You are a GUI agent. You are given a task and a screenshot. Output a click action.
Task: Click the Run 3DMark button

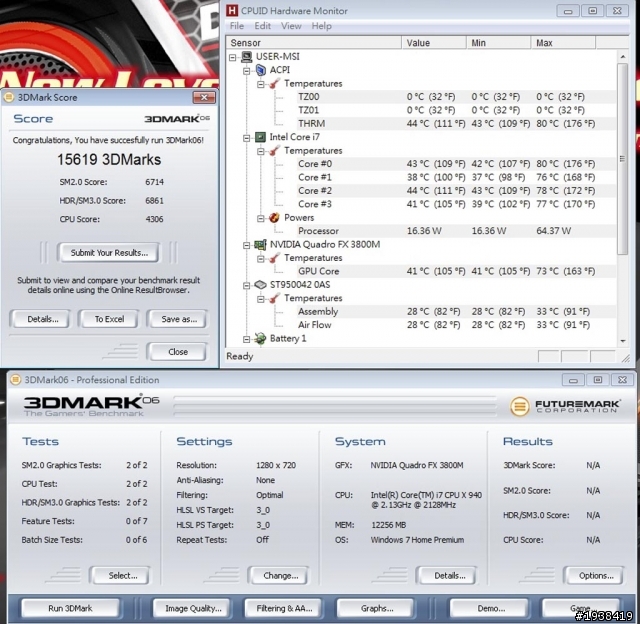(x=70, y=608)
